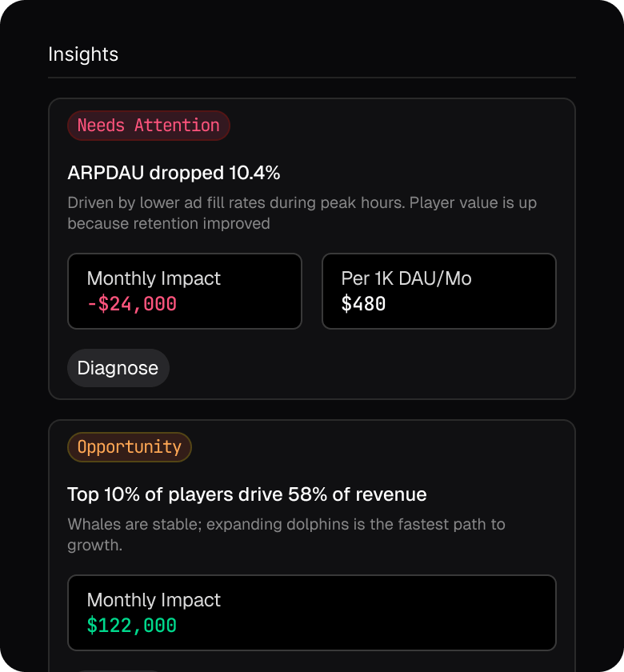The width and height of the screenshot is (624, 672).
Task: Select Monthly Impact label above $122,000
Action: coord(154,600)
